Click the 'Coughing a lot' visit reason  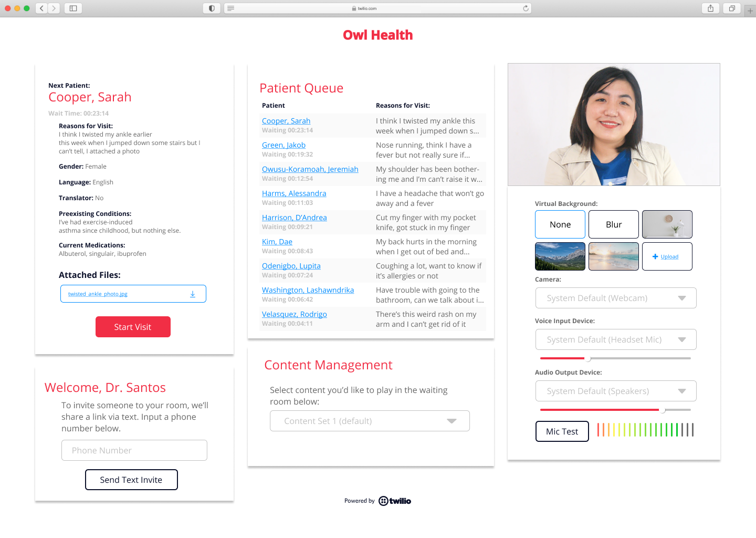click(x=428, y=271)
